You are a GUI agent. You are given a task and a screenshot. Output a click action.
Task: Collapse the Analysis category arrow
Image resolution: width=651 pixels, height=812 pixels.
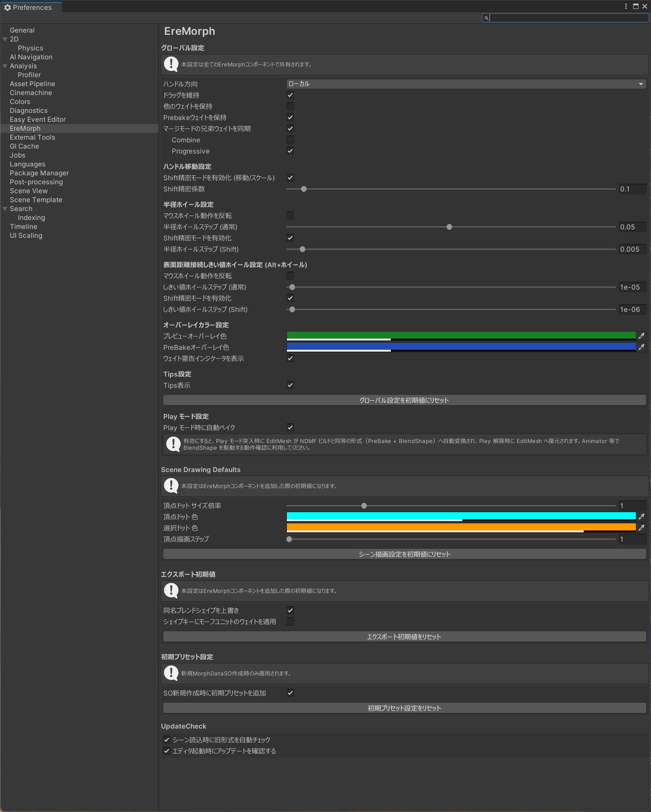5,66
